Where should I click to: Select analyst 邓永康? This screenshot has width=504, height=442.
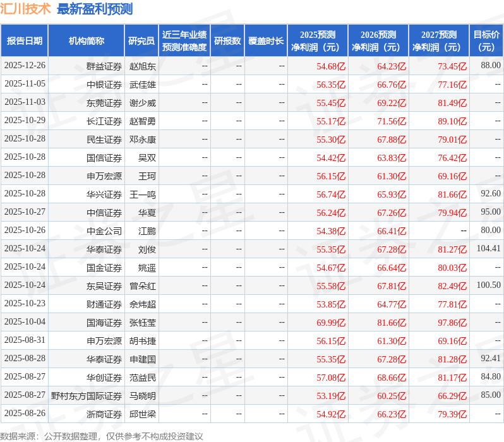tap(142, 140)
